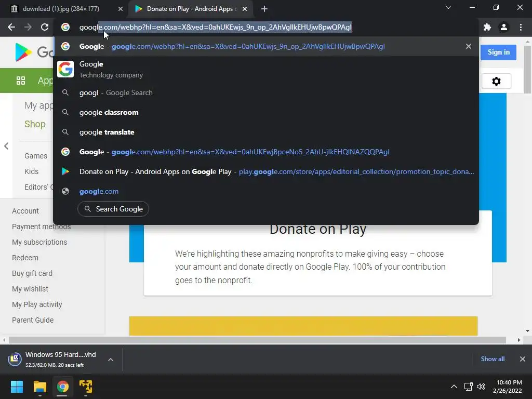Click the Search Google chip button
532x399 pixels.
(x=113, y=209)
